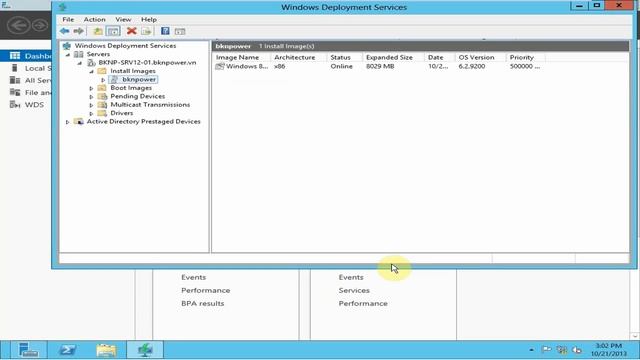Show hidden tray icons arrow
Viewport: 640px width, 360px height.
531,350
